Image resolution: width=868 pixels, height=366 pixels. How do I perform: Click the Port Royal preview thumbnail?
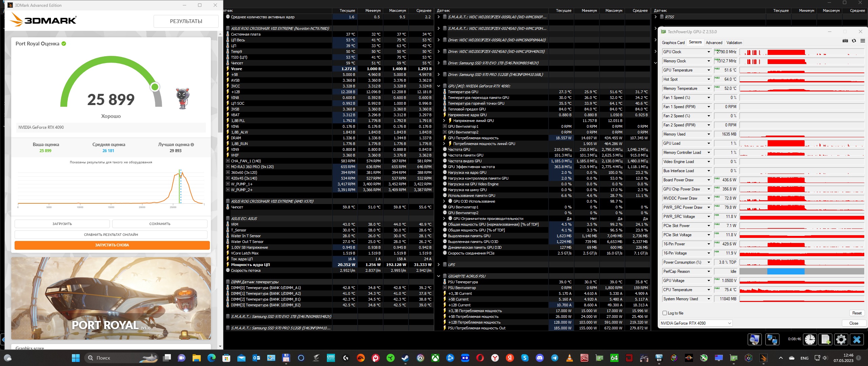point(111,298)
